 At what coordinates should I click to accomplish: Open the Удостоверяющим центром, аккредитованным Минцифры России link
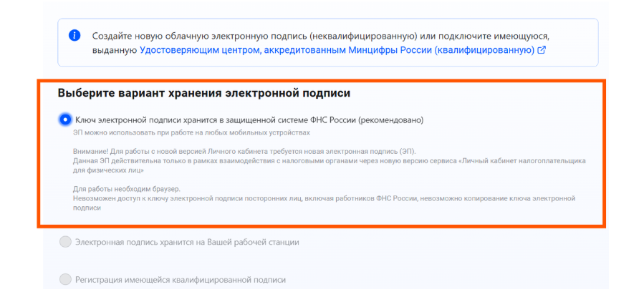[x=337, y=51]
